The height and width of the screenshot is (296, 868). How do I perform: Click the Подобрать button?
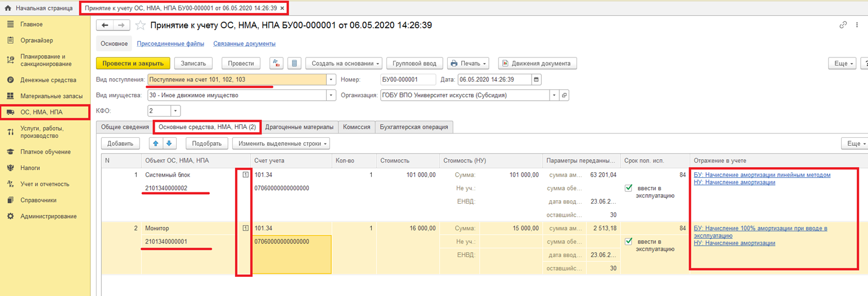pos(207,143)
